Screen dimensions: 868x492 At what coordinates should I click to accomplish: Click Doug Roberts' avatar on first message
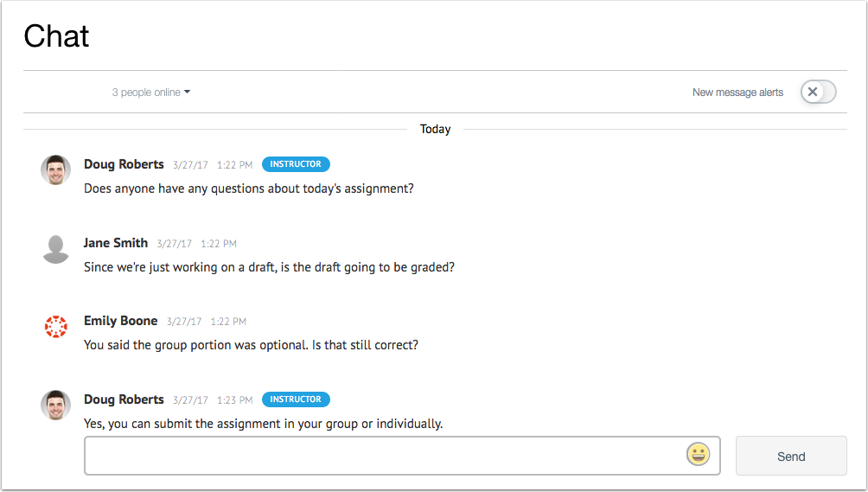click(56, 169)
